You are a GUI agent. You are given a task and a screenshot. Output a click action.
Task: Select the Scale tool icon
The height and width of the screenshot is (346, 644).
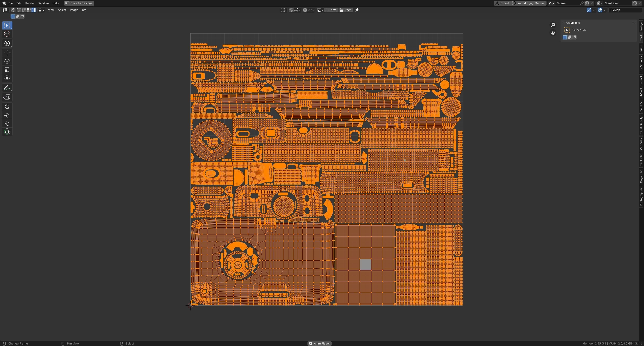(7, 70)
